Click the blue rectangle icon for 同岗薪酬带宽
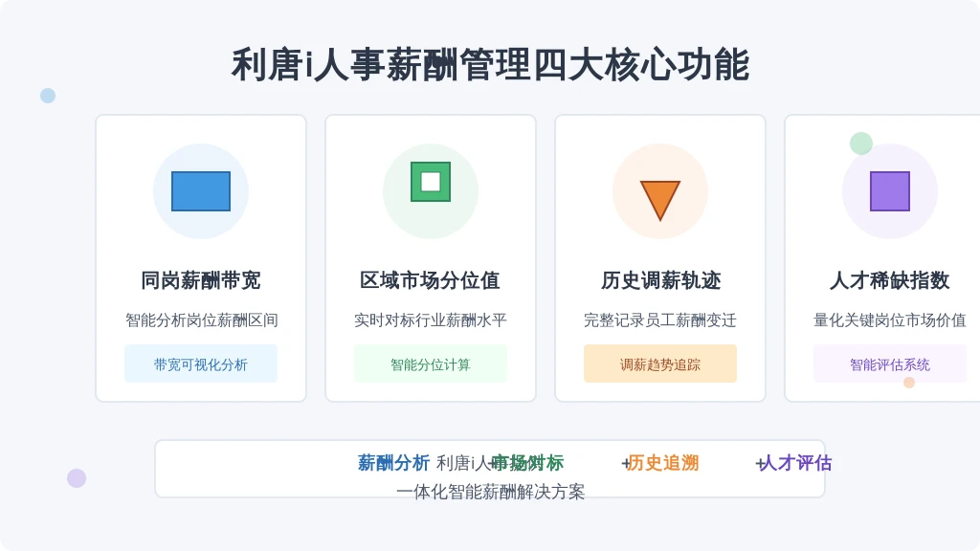This screenshot has height=551, width=980. point(201,191)
